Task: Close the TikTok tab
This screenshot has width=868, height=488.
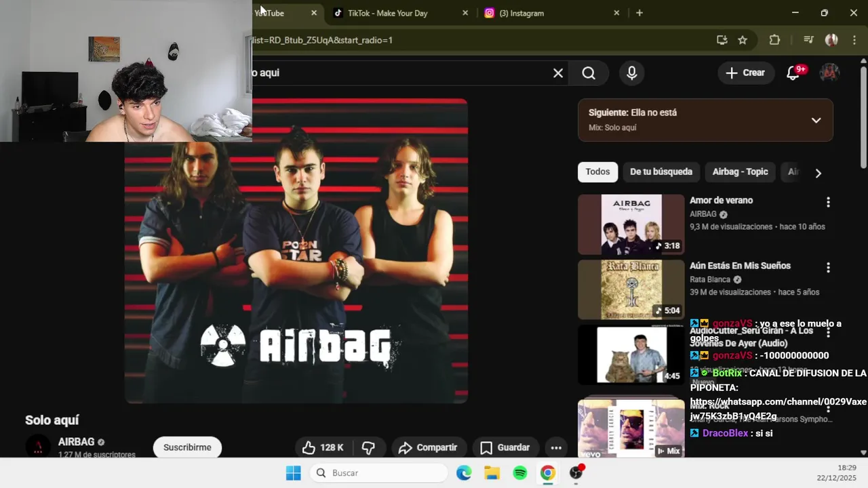Action: click(x=465, y=13)
